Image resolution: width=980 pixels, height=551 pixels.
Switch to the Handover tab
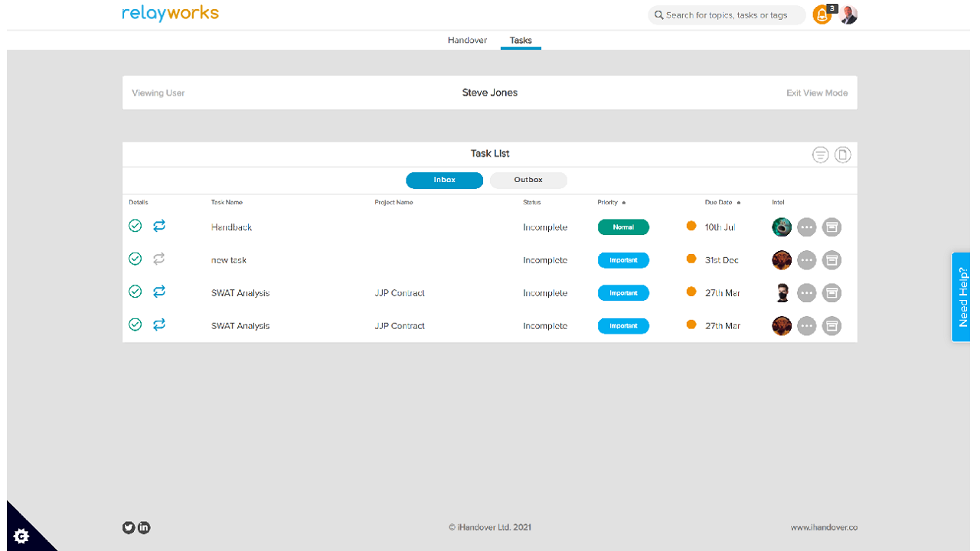[467, 41]
